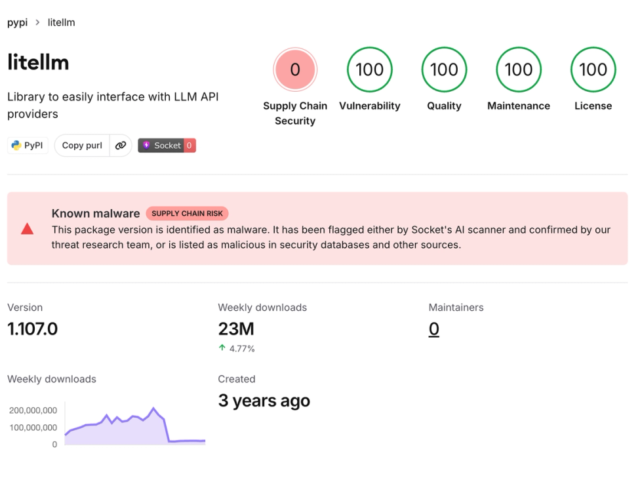Open the litellm breadcrumb link

(61, 22)
